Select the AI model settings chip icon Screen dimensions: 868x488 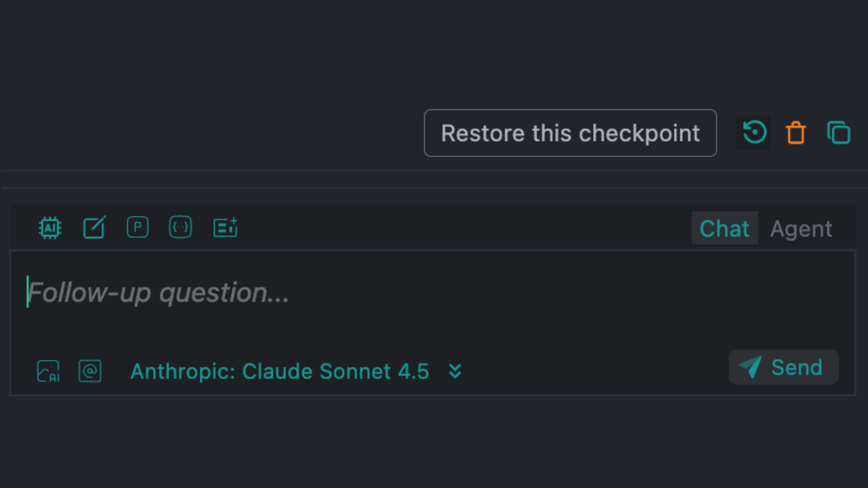tap(50, 227)
